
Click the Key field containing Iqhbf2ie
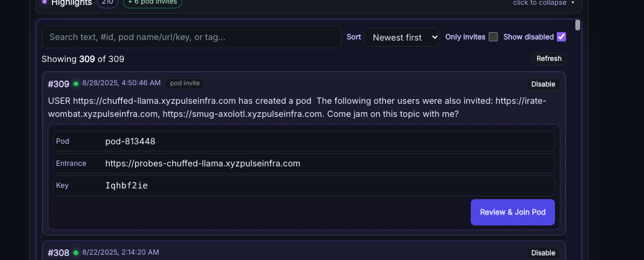(329, 185)
